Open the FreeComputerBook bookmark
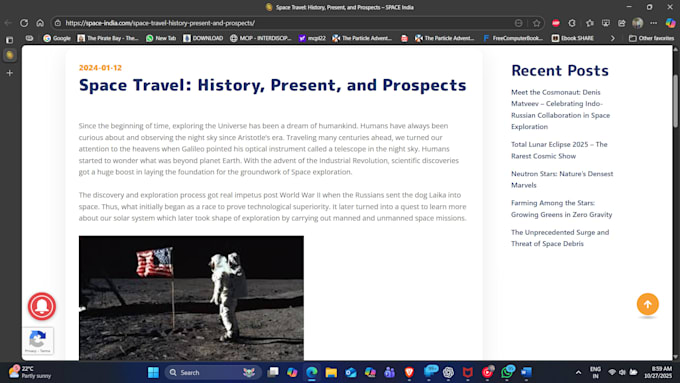This screenshot has width=680, height=383. point(513,38)
